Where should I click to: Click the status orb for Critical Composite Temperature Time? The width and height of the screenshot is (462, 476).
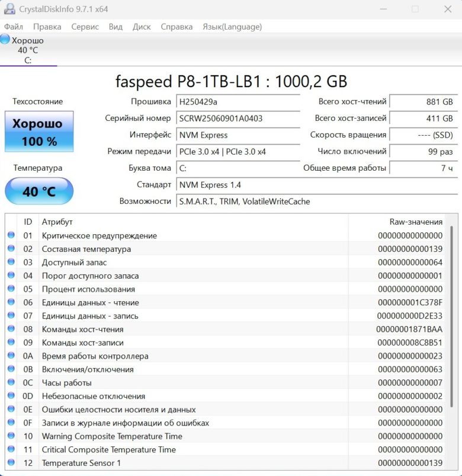[x=11, y=449]
